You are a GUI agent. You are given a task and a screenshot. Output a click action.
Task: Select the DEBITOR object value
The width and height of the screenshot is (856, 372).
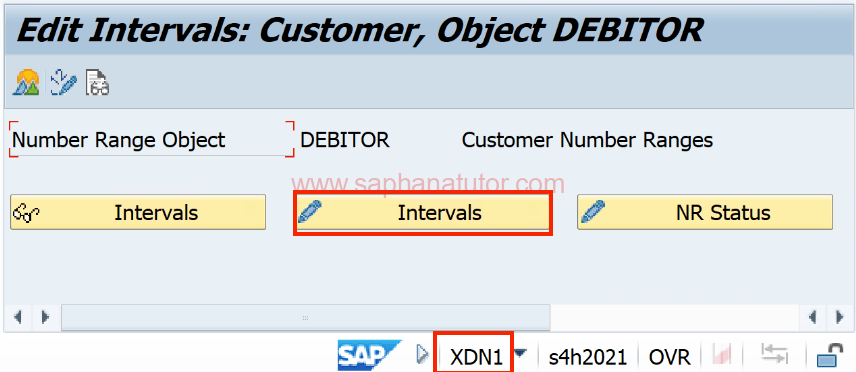coord(345,140)
